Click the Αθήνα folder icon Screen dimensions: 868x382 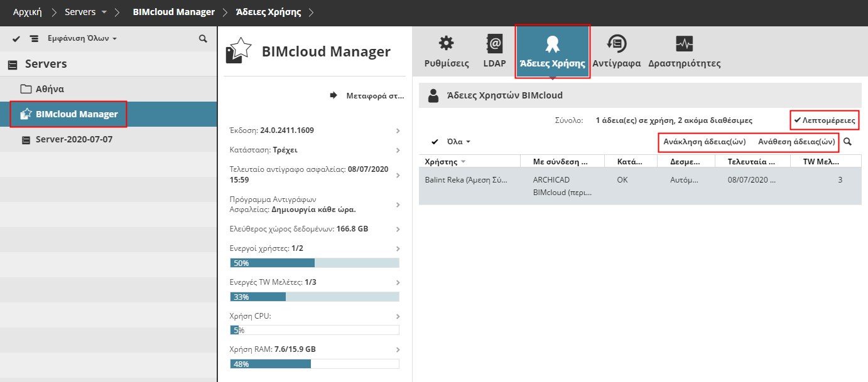[x=26, y=89]
